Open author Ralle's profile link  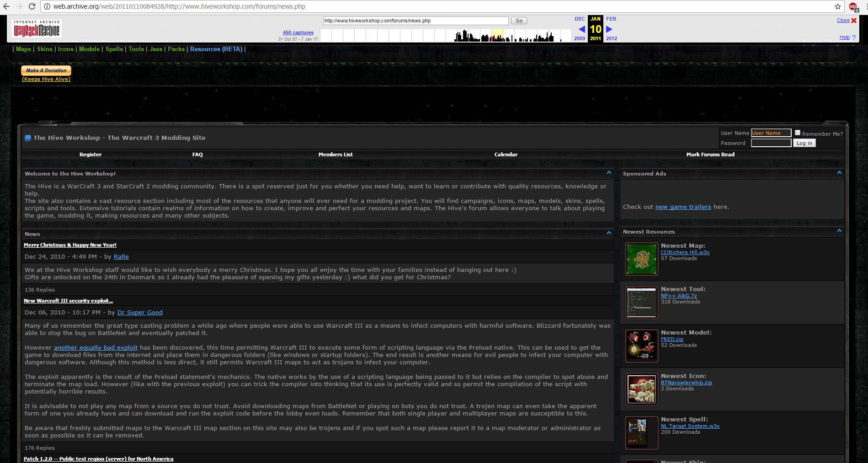click(x=121, y=257)
